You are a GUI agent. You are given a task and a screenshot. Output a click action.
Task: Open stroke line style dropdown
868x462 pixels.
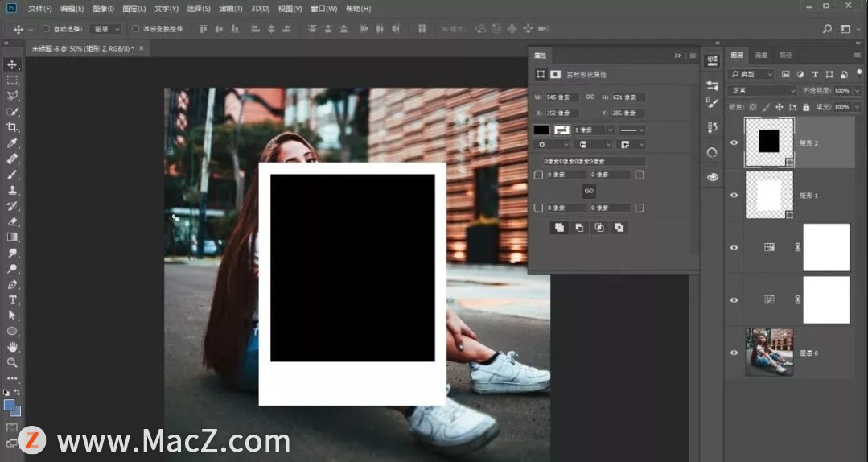(x=631, y=130)
